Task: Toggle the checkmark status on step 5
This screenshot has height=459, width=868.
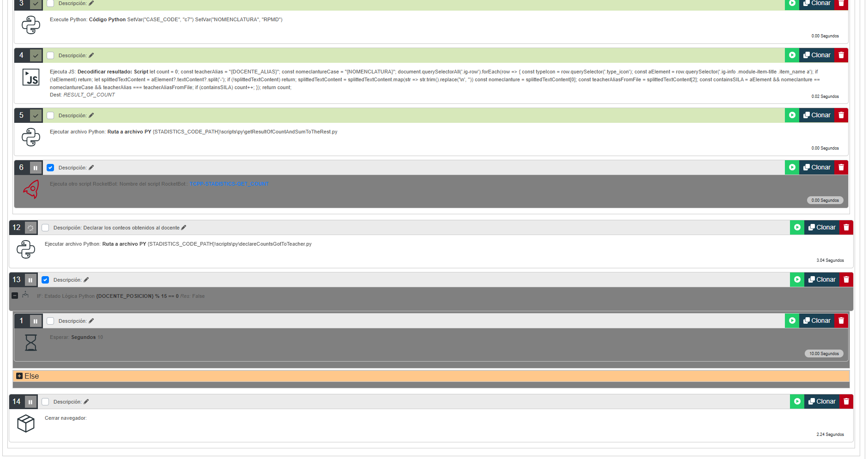Action: pos(36,115)
